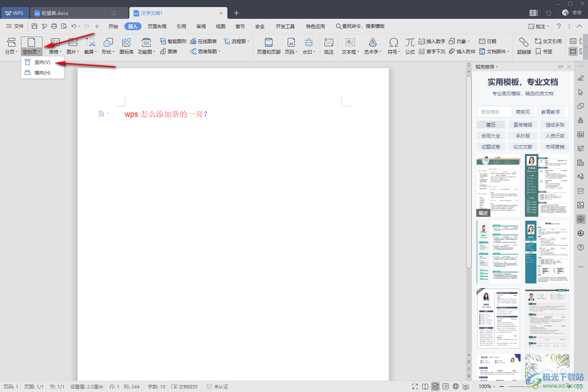588x392 pixels.
Task: Click the Screenshot (截屏) tool icon
Action: 91,42
